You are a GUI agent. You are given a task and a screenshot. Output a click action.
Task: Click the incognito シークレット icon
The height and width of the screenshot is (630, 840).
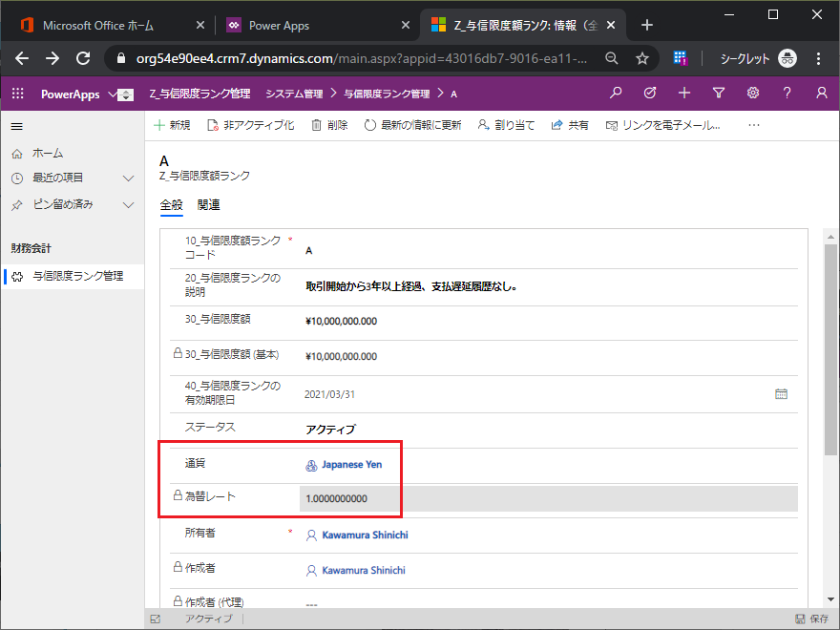tap(787, 58)
